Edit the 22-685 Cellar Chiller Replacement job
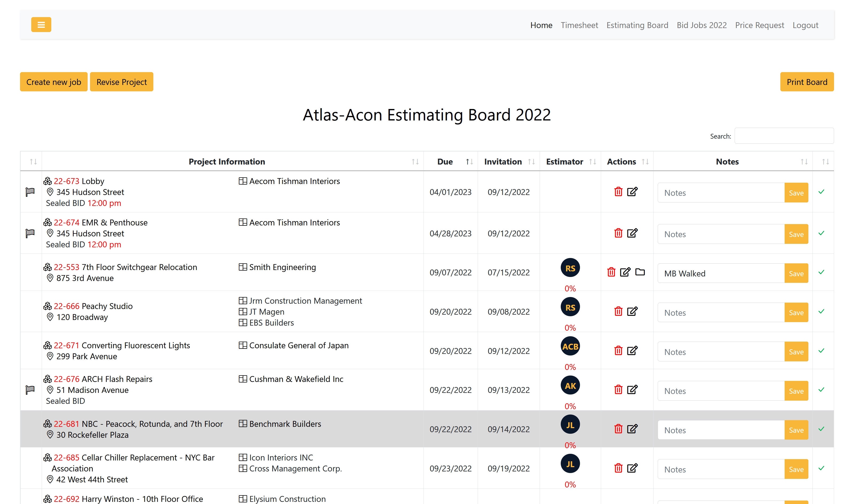845x504 pixels. [632, 468]
